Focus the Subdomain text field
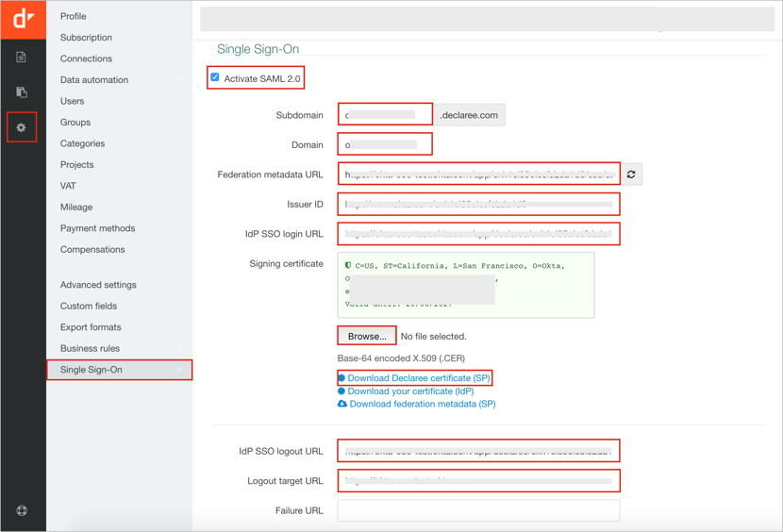Screen dimensions: 783x532 385,115
